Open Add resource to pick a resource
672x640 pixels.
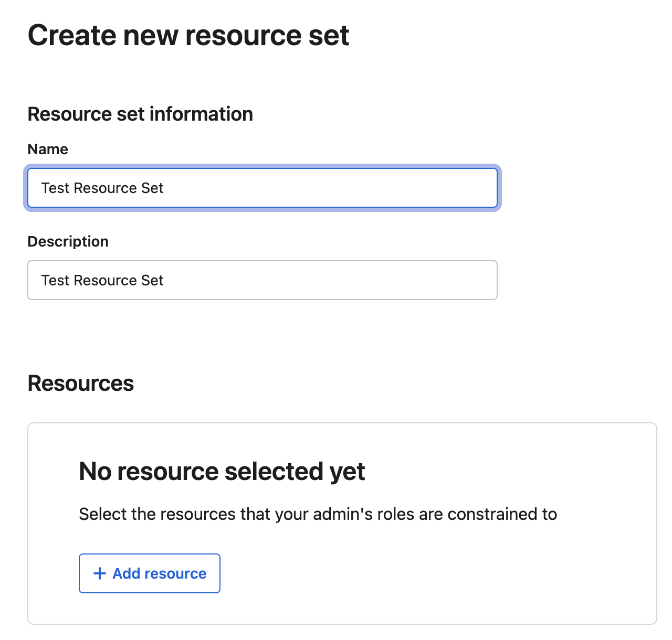149,573
